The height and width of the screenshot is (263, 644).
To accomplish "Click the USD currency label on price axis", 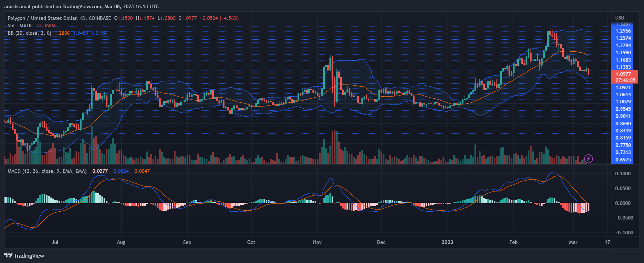I will coord(620,18).
